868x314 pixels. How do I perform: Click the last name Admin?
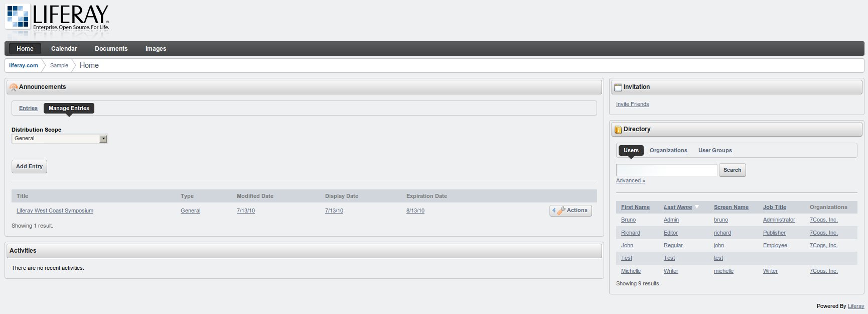point(671,220)
